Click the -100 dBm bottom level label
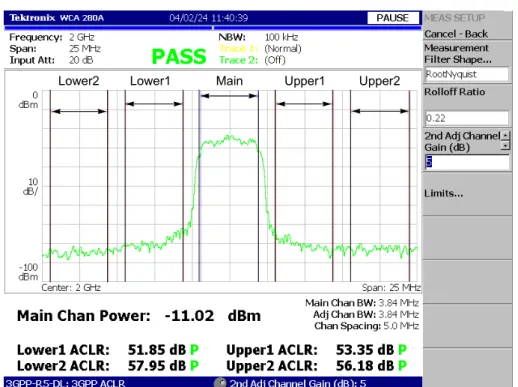This screenshot has width=518, height=387. click(x=28, y=272)
